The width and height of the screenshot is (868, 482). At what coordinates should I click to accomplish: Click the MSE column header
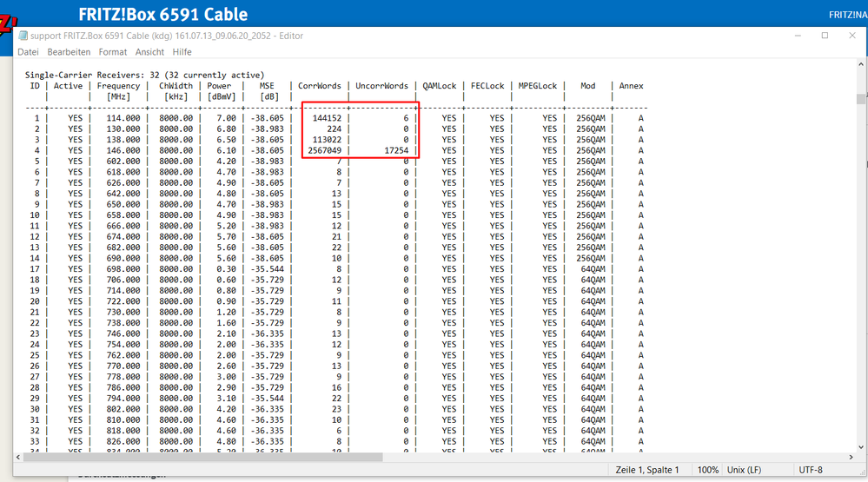(x=267, y=86)
